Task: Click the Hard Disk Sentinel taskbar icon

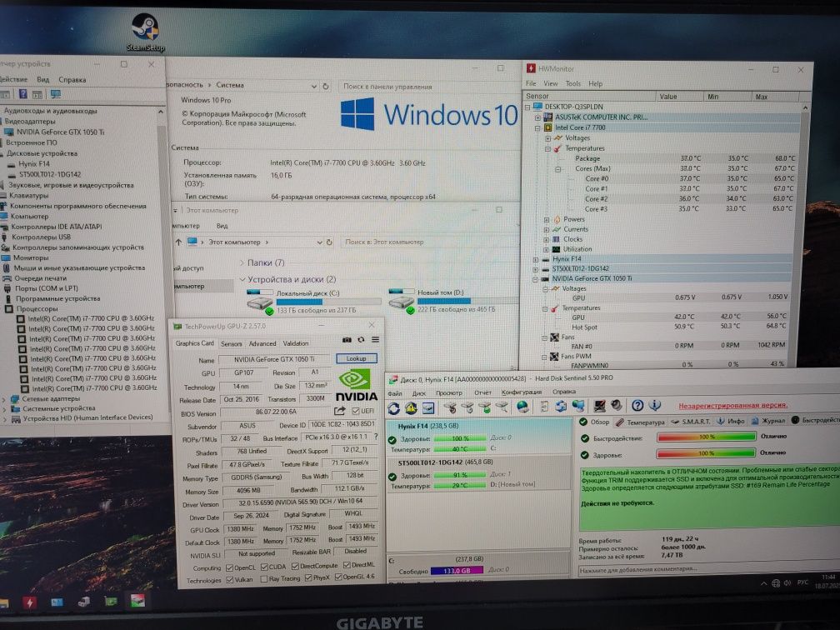Action: 137,601
